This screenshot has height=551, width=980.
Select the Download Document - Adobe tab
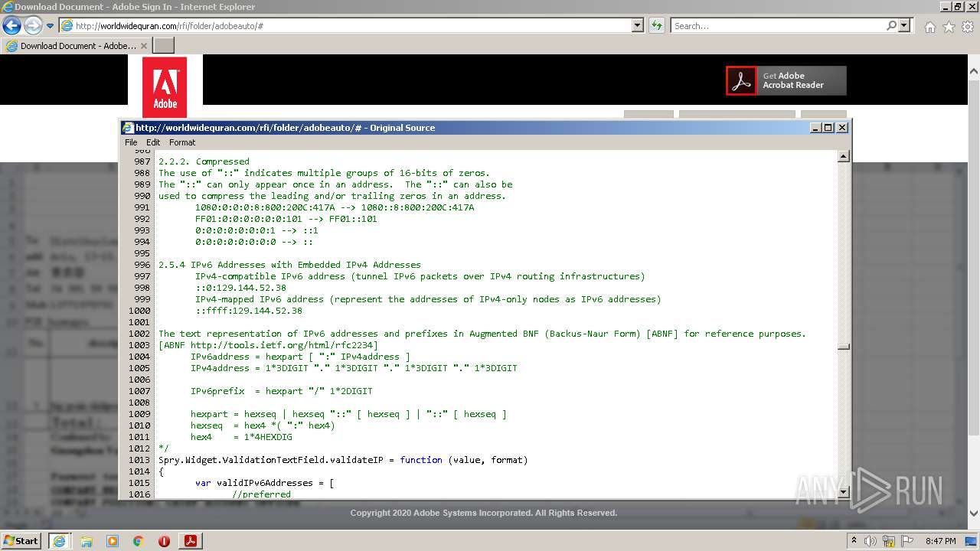click(x=76, y=46)
